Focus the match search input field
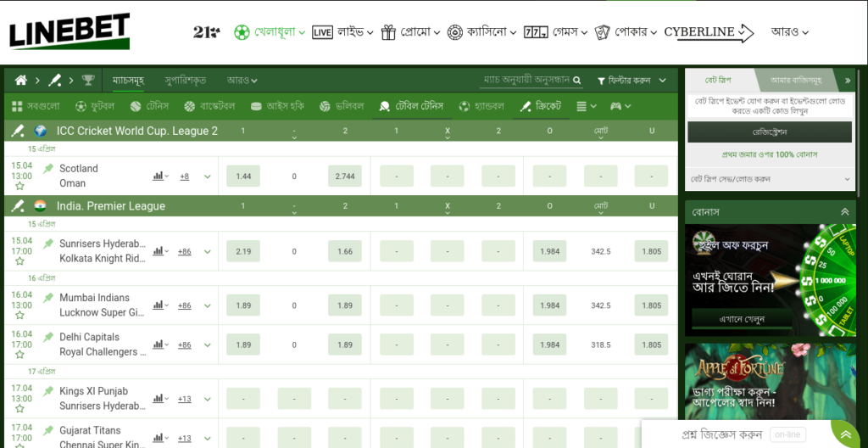Screen dimensions: 868x448 click(x=526, y=81)
